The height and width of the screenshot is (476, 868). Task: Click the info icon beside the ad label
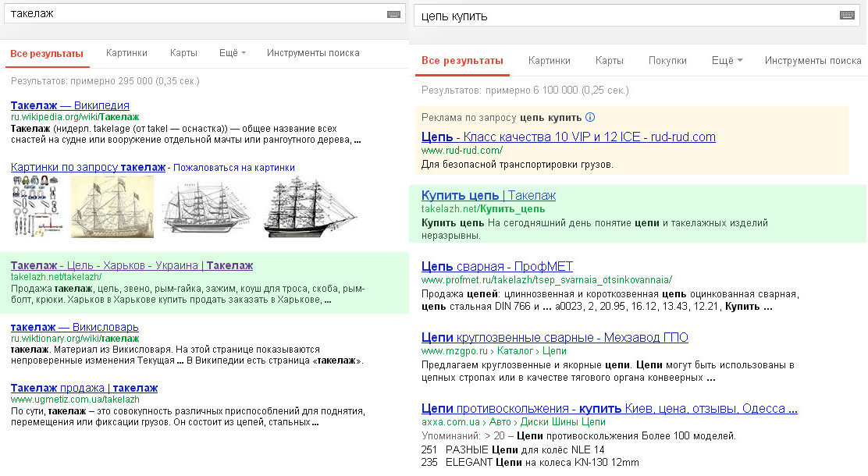point(590,118)
